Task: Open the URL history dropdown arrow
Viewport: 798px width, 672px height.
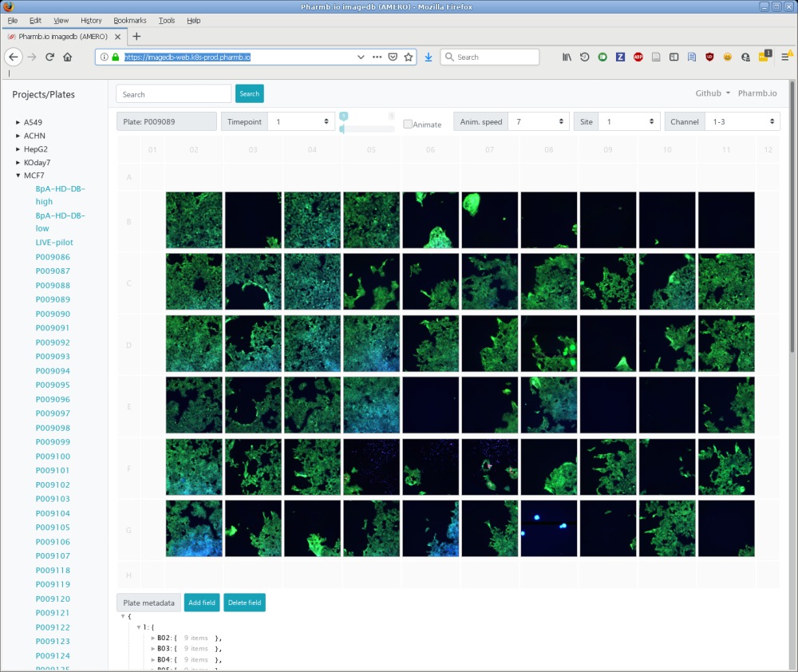Action: pos(361,57)
